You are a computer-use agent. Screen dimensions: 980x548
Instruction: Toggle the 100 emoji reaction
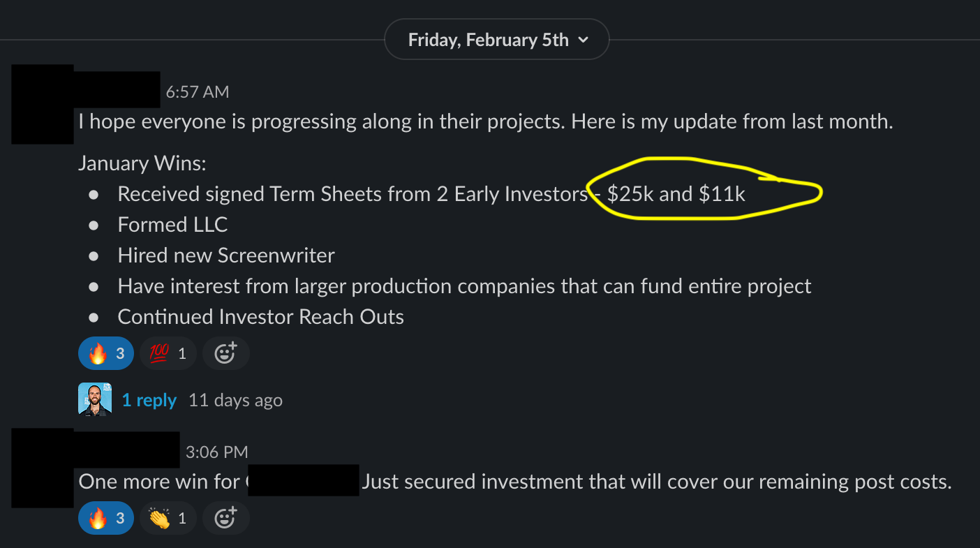(x=168, y=354)
